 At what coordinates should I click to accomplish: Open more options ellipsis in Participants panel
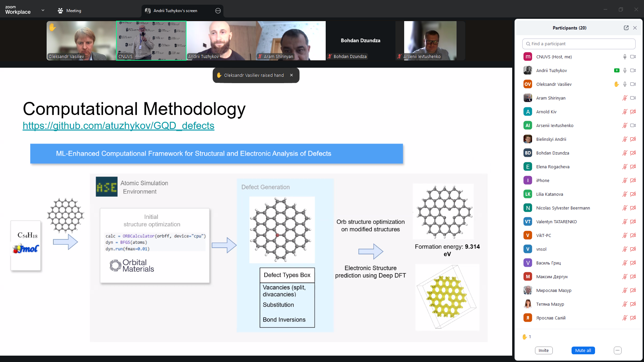(618, 350)
